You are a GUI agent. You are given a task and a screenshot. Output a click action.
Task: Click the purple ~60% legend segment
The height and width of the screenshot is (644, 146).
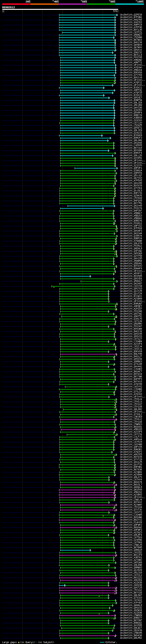(x=73, y=4)
